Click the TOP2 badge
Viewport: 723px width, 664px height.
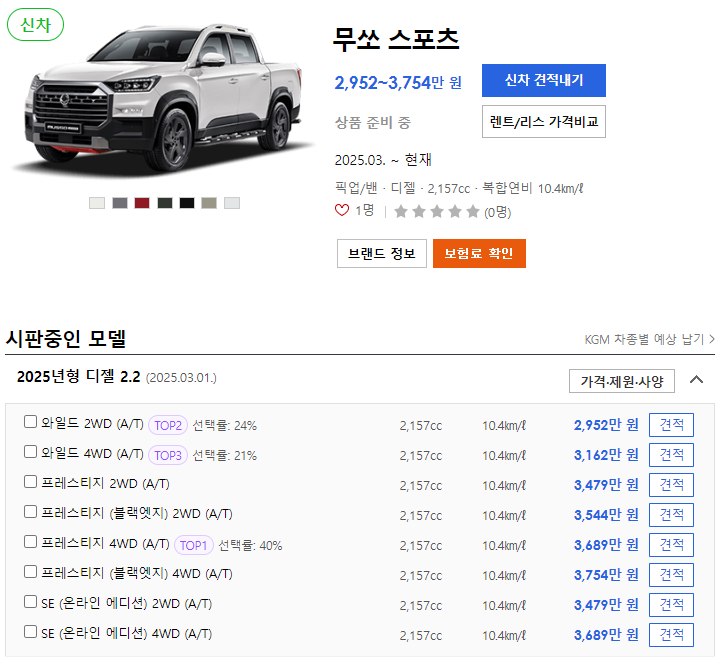pos(168,425)
